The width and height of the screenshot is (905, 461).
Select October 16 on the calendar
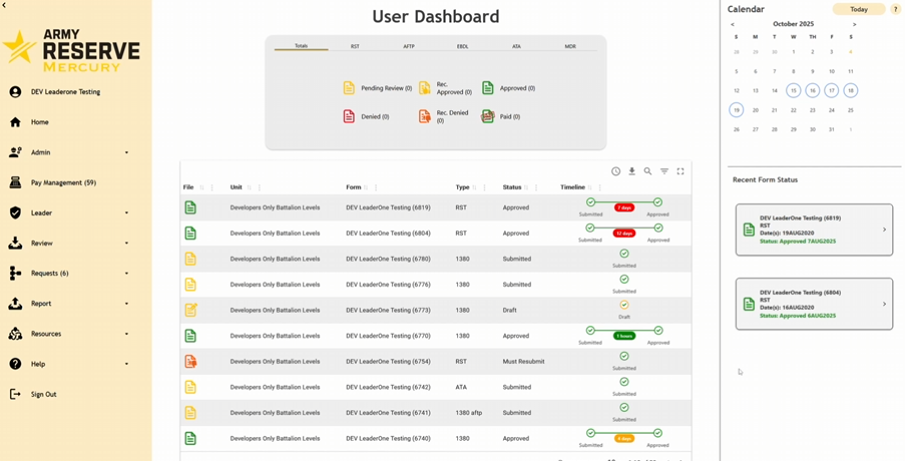[812, 90]
